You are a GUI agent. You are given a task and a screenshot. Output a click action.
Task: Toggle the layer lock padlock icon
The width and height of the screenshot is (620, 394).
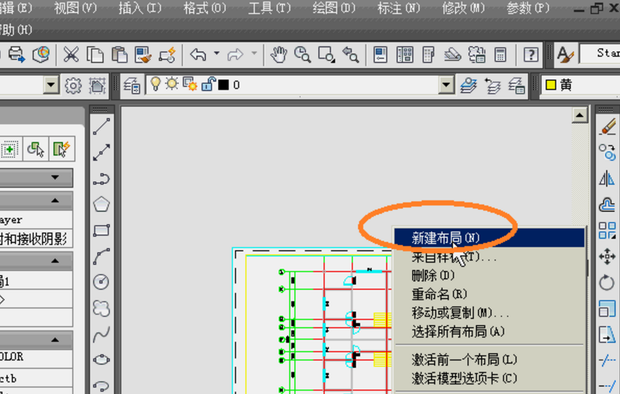click(208, 84)
